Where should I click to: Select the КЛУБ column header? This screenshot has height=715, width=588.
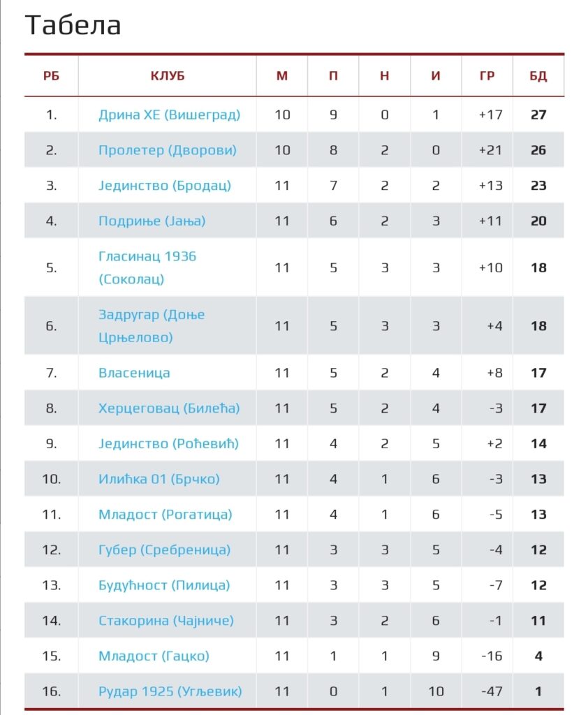168,75
